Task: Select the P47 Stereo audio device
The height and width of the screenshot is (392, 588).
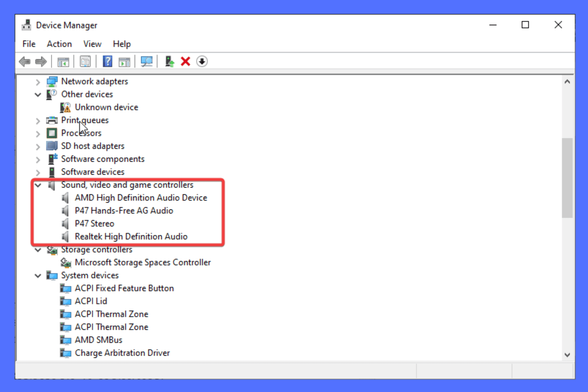Action: tap(95, 224)
